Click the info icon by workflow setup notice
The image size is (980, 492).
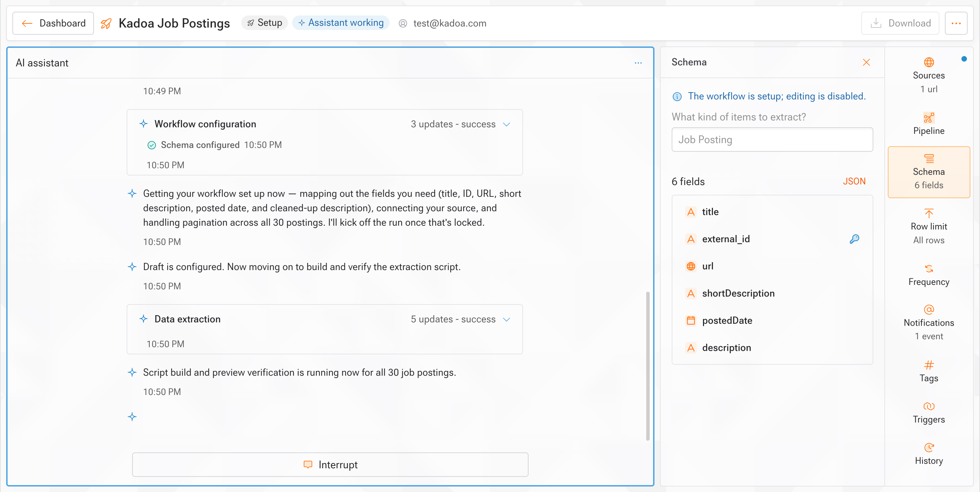pos(677,97)
